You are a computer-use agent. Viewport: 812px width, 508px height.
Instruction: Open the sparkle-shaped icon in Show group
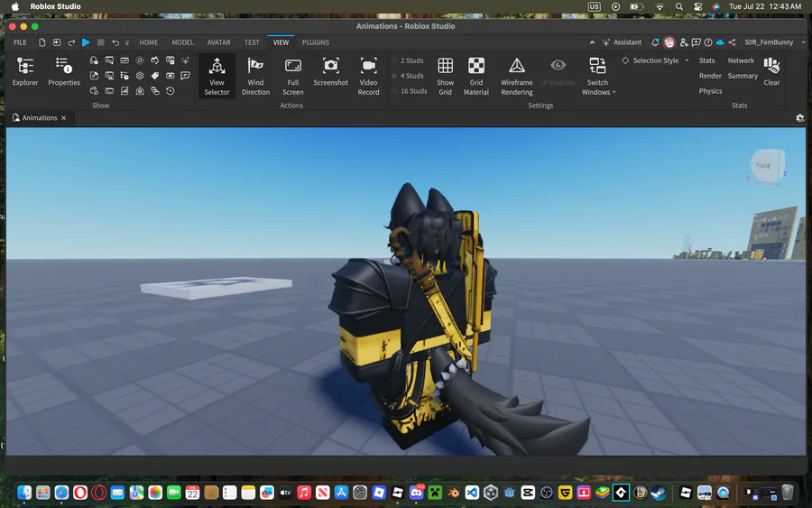185,60
